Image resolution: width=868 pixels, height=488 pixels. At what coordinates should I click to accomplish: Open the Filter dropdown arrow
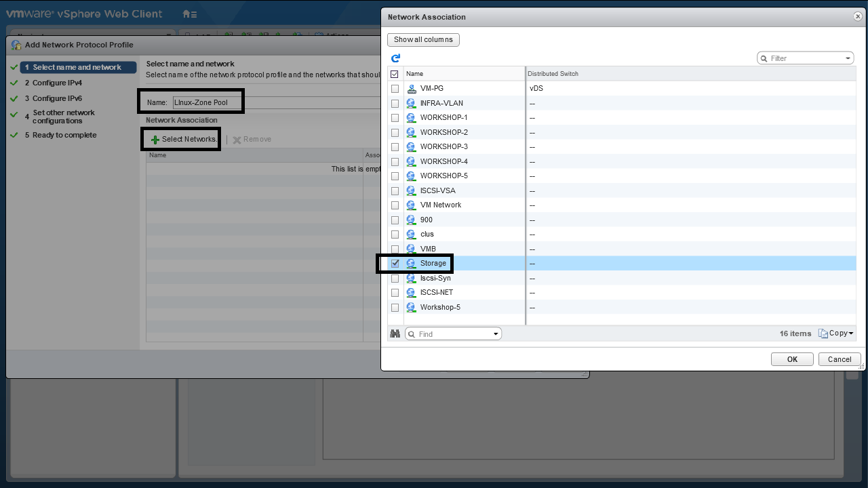[848, 58]
